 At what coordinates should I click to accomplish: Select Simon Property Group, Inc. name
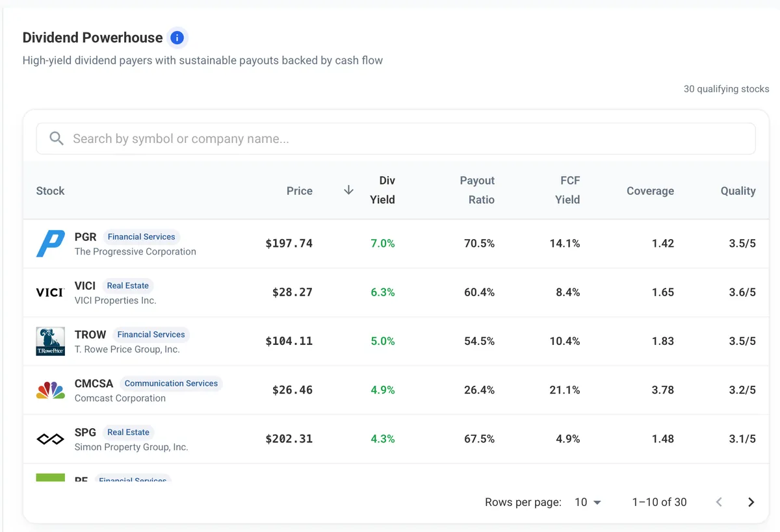(131, 447)
